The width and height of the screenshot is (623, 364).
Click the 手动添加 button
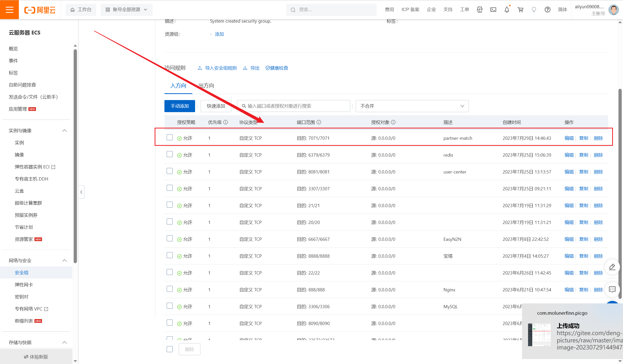180,106
